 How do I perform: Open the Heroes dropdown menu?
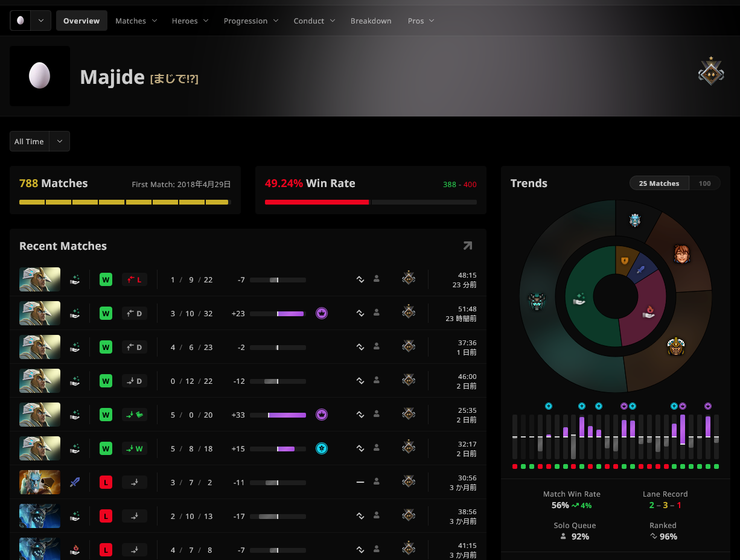190,21
